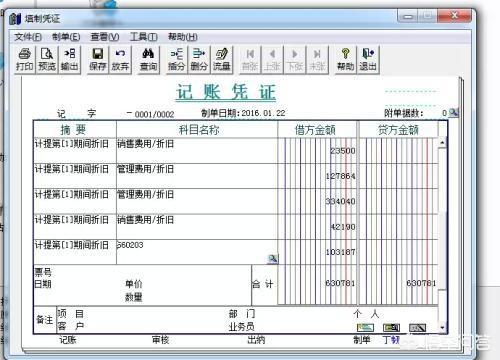Screen dimensions: 500x360
Task: Click the 票号 label
Action: click(x=43, y=273)
